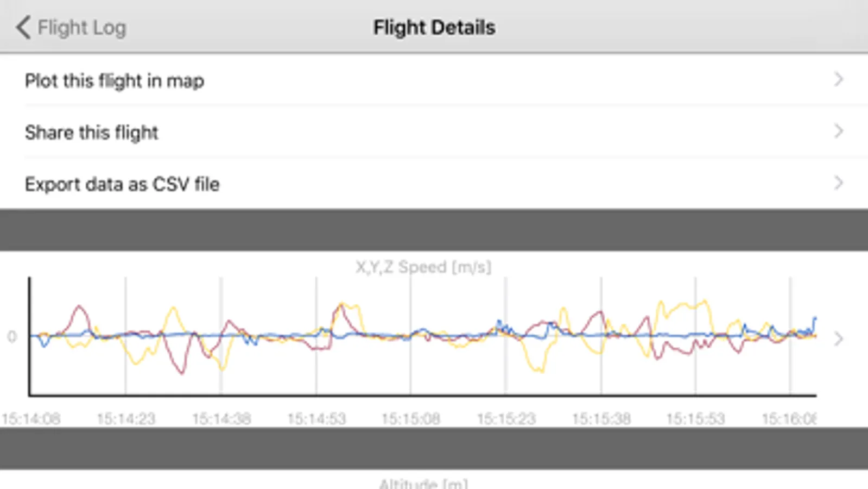Click chevron next to Export CSV row
The image size is (868, 489).
[839, 183]
